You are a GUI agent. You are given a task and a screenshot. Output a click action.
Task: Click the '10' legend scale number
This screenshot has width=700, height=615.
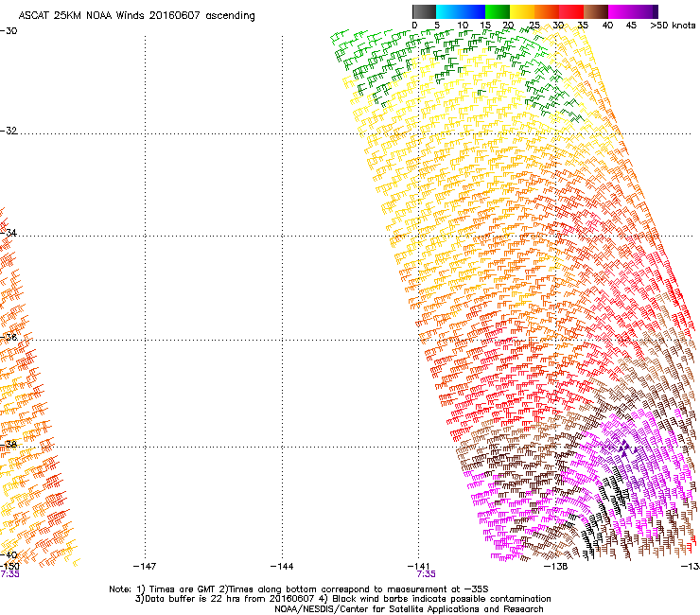tap(463, 26)
